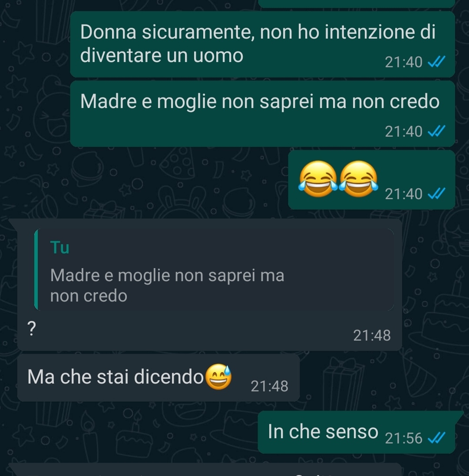The image size is (469, 476).
Task: Tap read receipt ticks on 'Donna sicuramente' message
Action: tap(436, 61)
